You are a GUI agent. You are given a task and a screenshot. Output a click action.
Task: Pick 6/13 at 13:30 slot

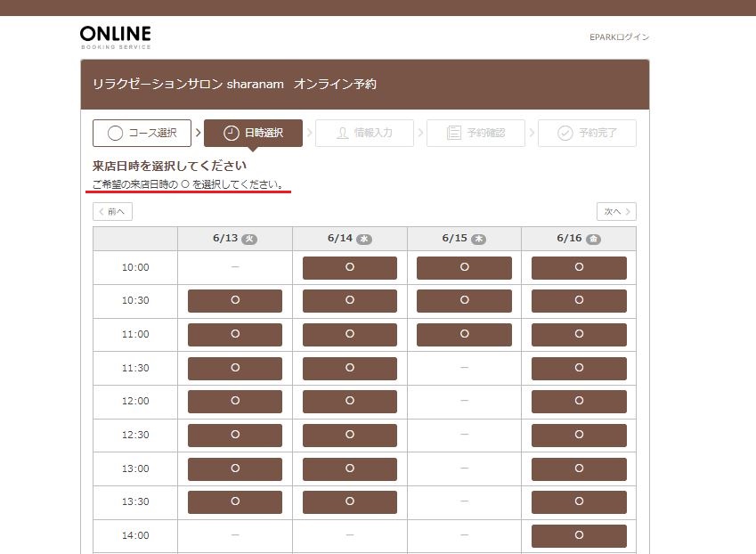tap(235, 502)
